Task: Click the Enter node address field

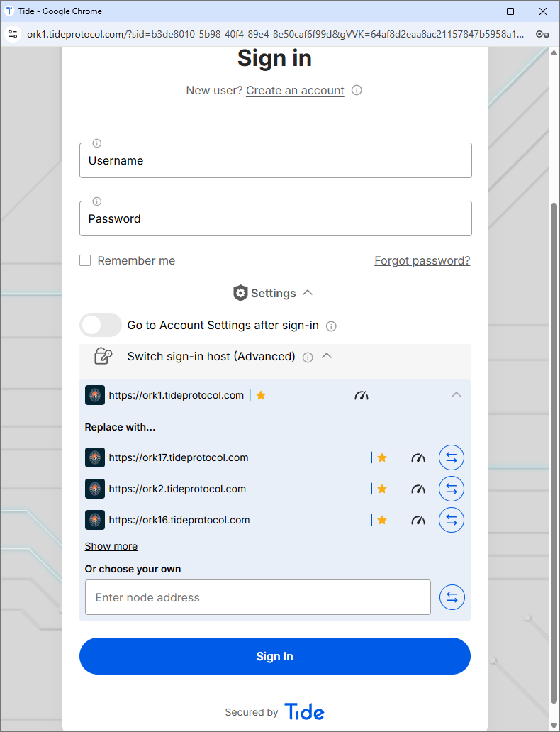Action: [258, 597]
